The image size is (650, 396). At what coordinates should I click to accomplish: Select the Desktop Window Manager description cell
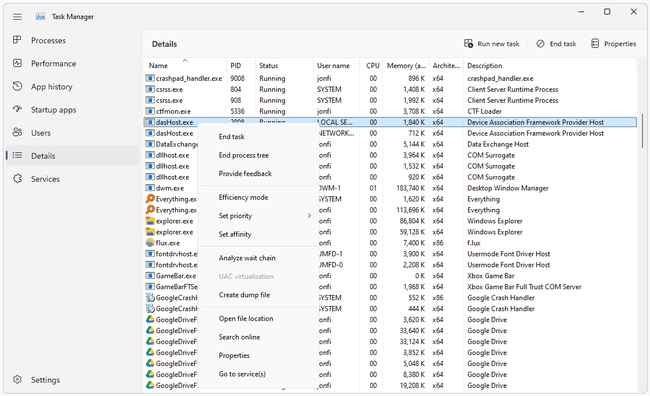[508, 188]
